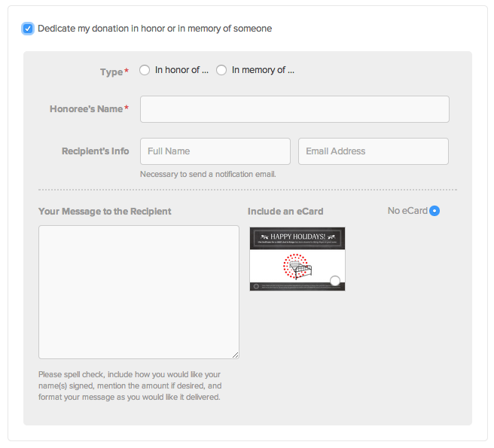The width and height of the screenshot is (494, 448).
Task: Click the Full Name recipient field
Action: point(215,151)
